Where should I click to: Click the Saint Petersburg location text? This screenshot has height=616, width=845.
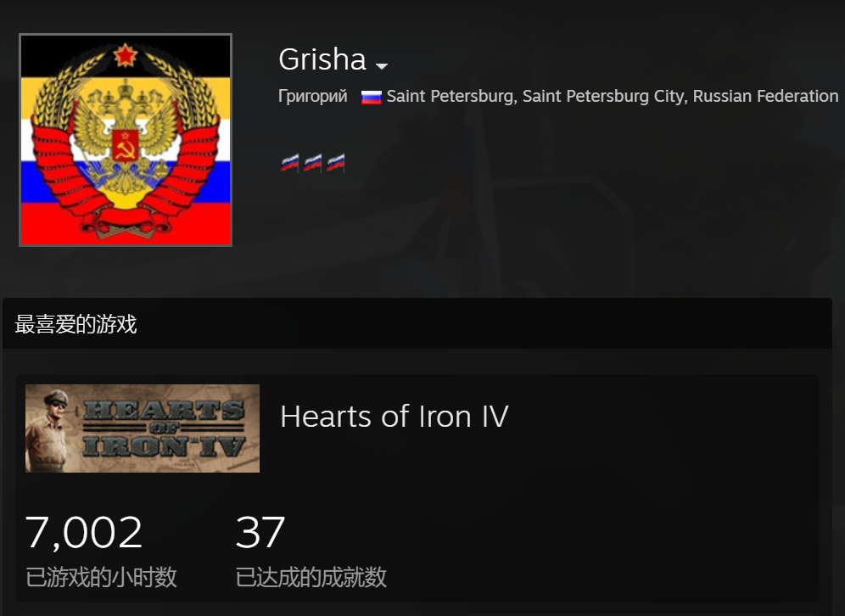[x=613, y=96]
